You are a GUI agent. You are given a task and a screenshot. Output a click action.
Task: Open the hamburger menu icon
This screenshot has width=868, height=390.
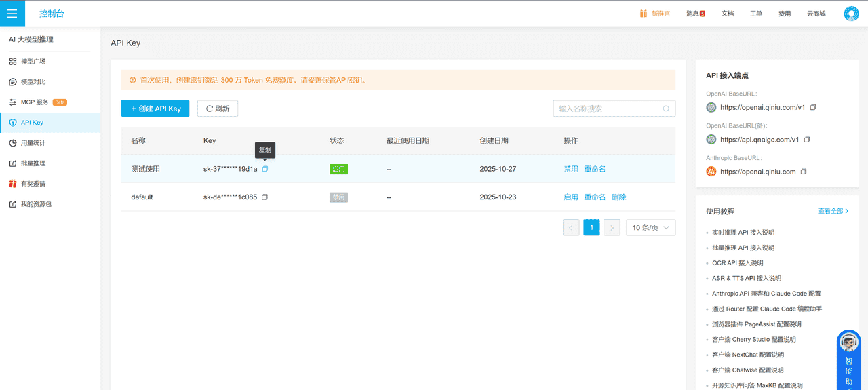12,14
